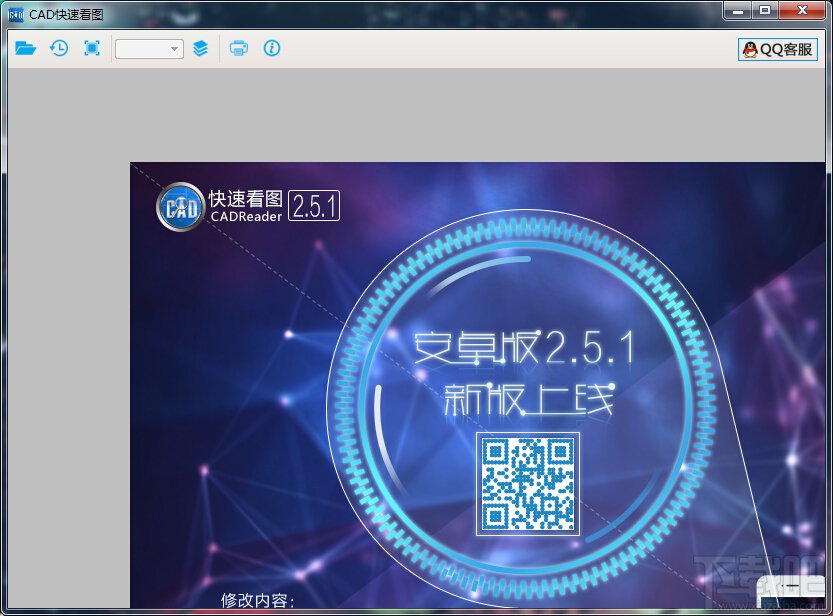Viewport: 833px width, 616px height.
Task: Click the QR code in the banner
Action: (528, 483)
